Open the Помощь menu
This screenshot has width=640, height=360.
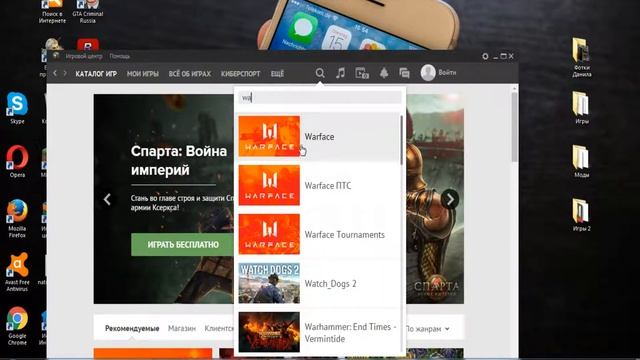120,56
